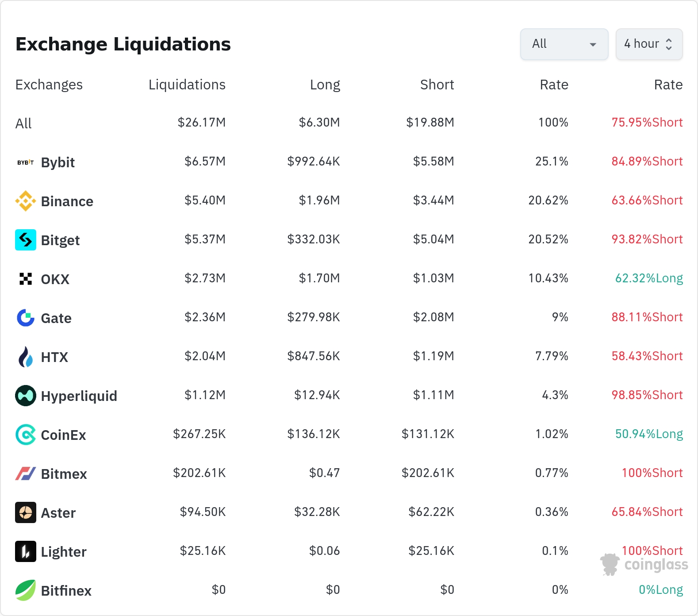Open the 4 hour timeframe selector
This screenshot has width=698, height=616.
(649, 44)
